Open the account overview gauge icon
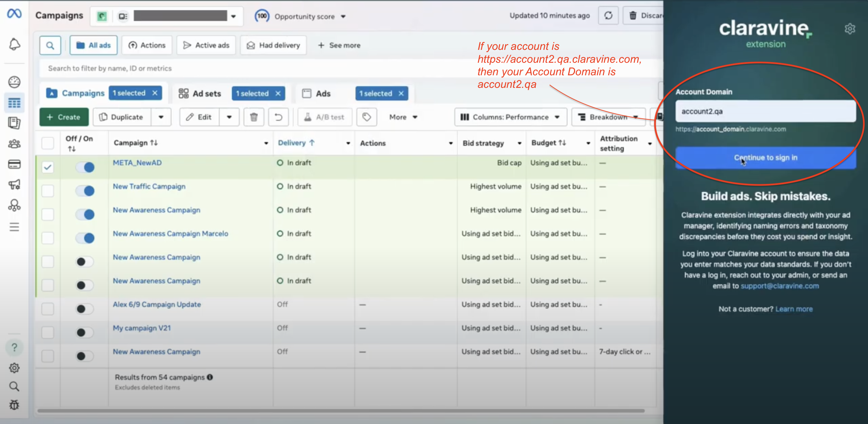Image resolution: width=868 pixels, height=424 pixels. tap(14, 82)
